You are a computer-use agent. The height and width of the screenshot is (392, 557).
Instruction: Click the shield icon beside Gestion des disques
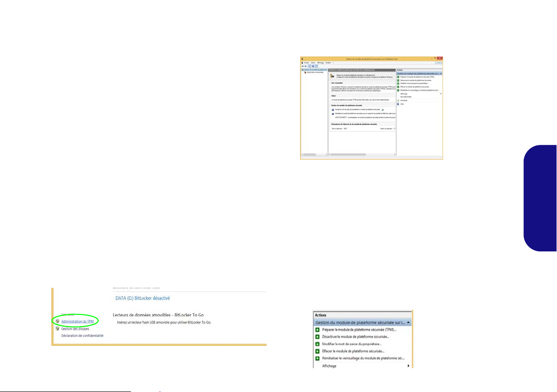coord(57,328)
